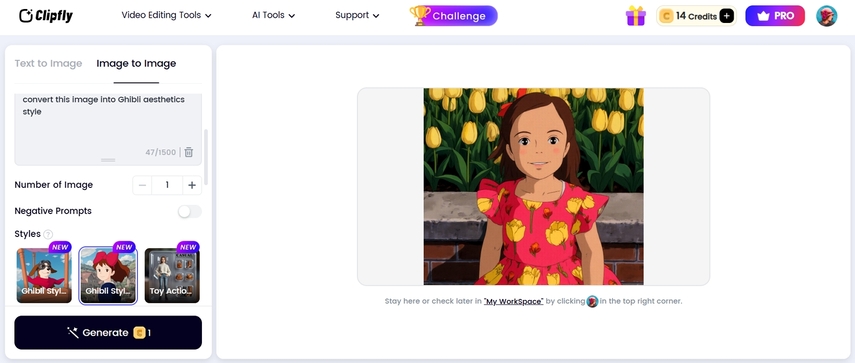This screenshot has height=363, width=855.
Task: Click the left panel vertical scrollbar
Action: pyautogui.click(x=206, y=158)
